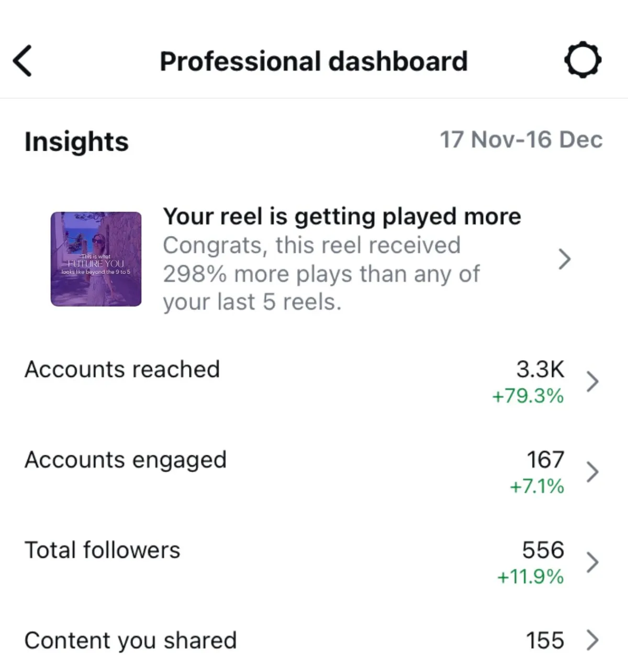Expand the reel notification chevron
Viewport: 628px width, 672px height.
[564, 259]
